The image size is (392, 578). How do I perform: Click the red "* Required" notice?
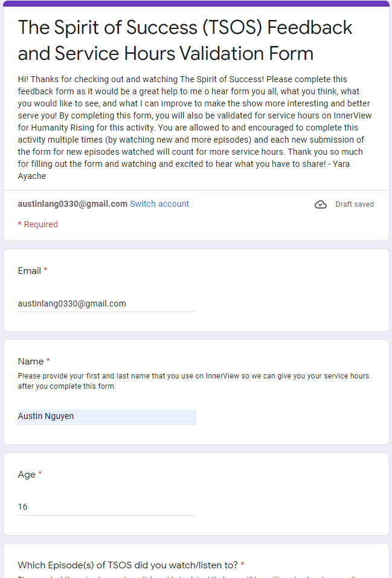click(x=37, y=224)
